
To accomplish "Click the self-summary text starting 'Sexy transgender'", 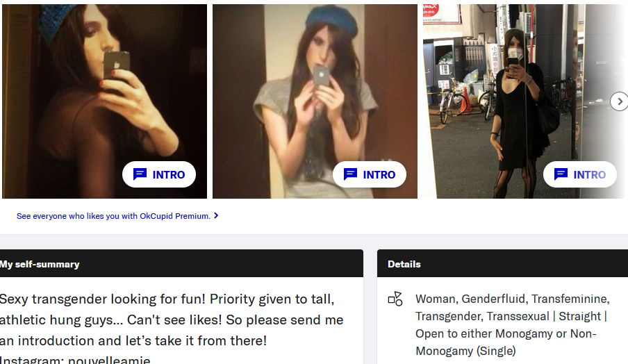I will coord(172,320).
